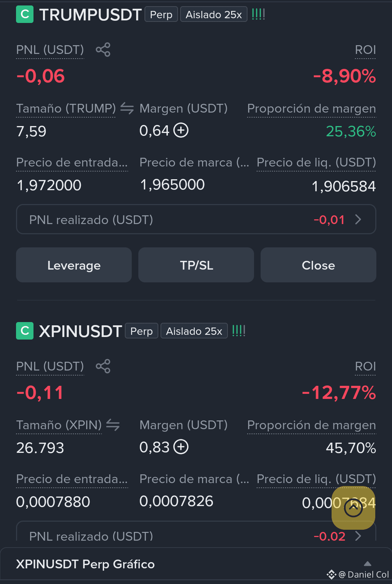Open Leverage settings for TRUMPUSDT

tap(74, 265)
